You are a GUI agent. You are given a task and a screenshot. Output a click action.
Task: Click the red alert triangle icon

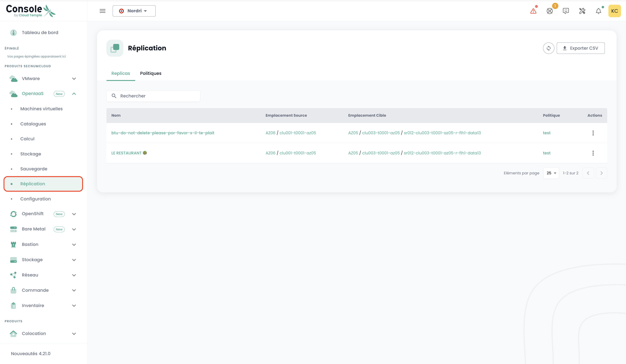pyautogui.click(x=533, y=11)
